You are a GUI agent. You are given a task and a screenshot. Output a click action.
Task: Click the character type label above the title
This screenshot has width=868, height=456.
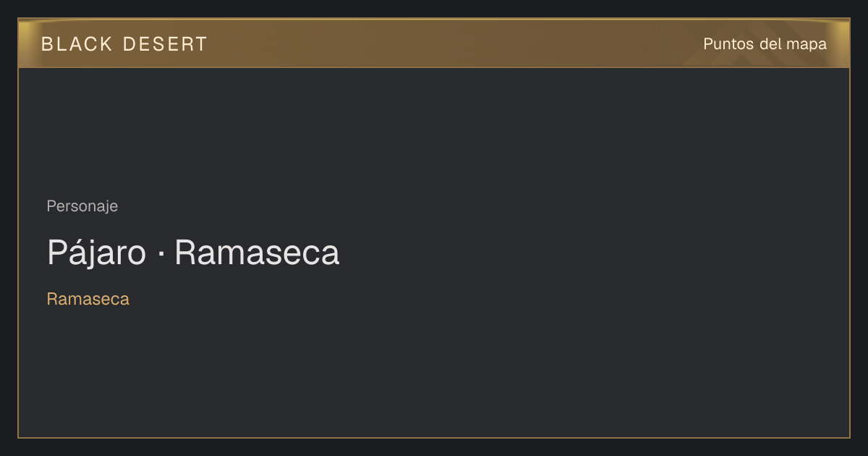82,206
